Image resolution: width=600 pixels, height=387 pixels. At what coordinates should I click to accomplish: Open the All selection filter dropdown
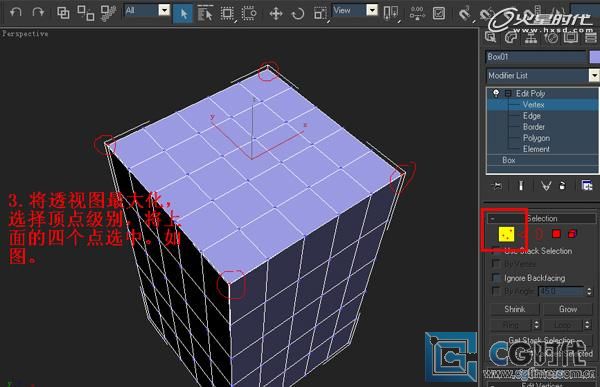147,10
